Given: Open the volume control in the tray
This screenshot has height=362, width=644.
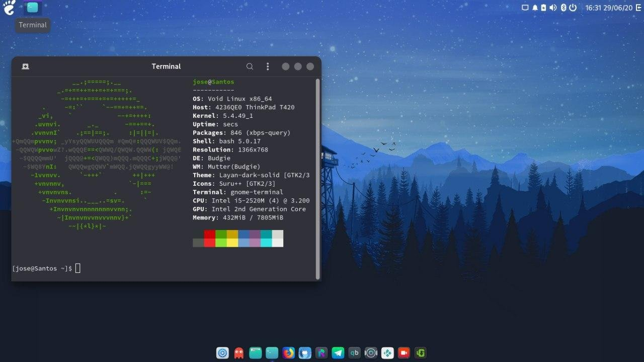Looking at the screenshot, I should (x=553, y=8).
